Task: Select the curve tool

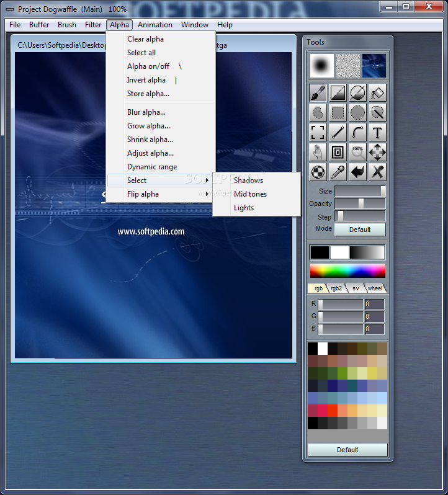Action: (x=357, y=132)
